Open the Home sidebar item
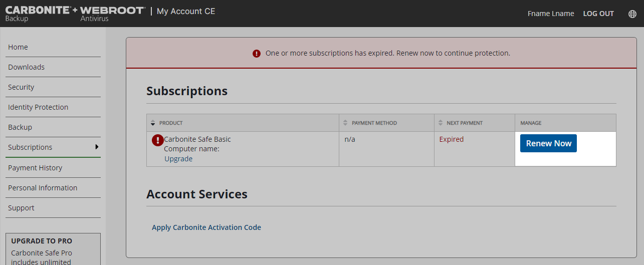The image size is (644, 265). (x=18, y=47)
